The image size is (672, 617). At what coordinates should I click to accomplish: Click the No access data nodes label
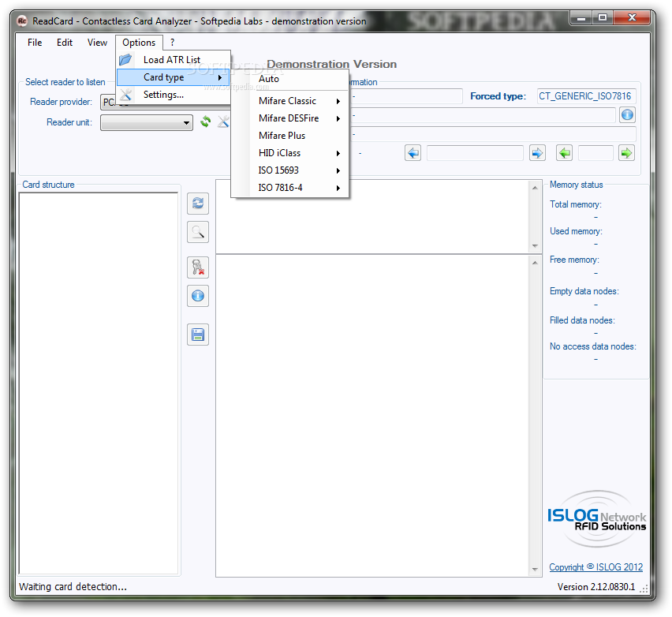coord(592,346)
